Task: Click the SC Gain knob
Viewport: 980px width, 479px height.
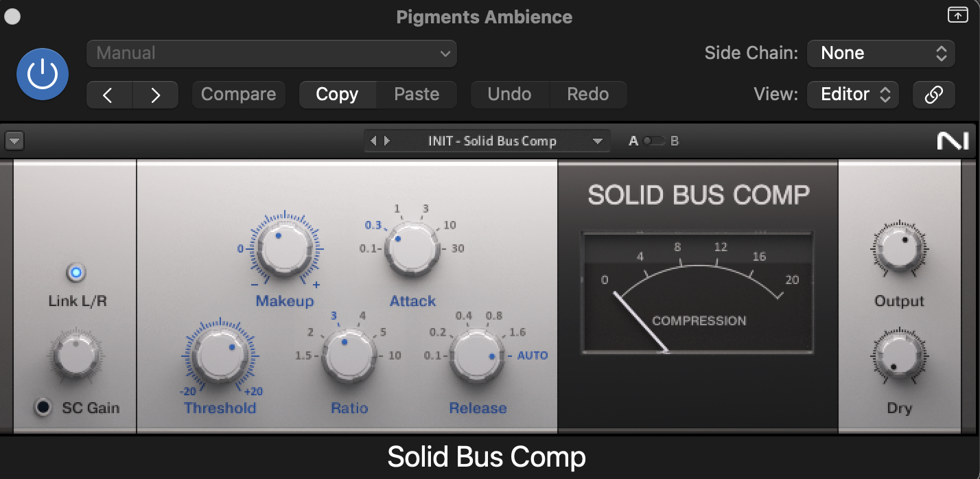Action: [x=76, y=355]
